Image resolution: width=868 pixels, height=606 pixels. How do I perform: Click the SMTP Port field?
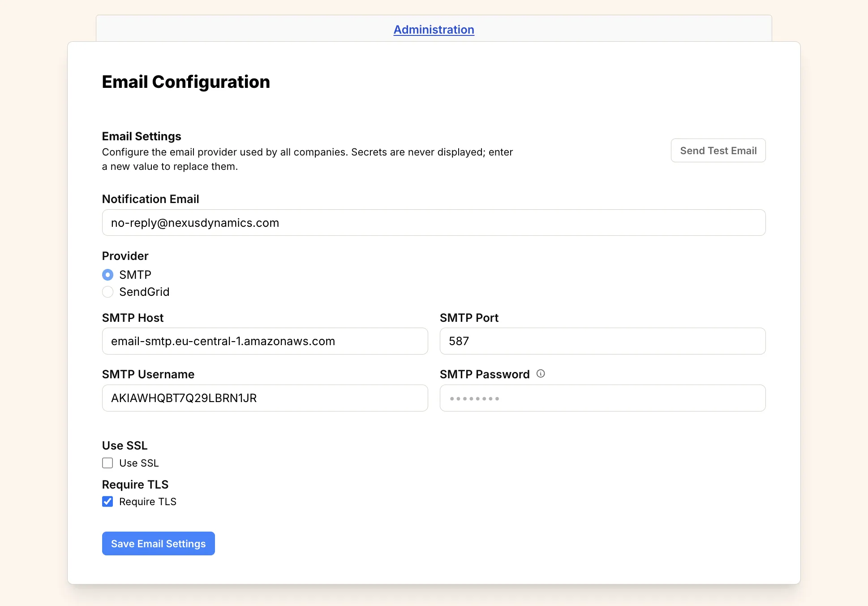602,341
